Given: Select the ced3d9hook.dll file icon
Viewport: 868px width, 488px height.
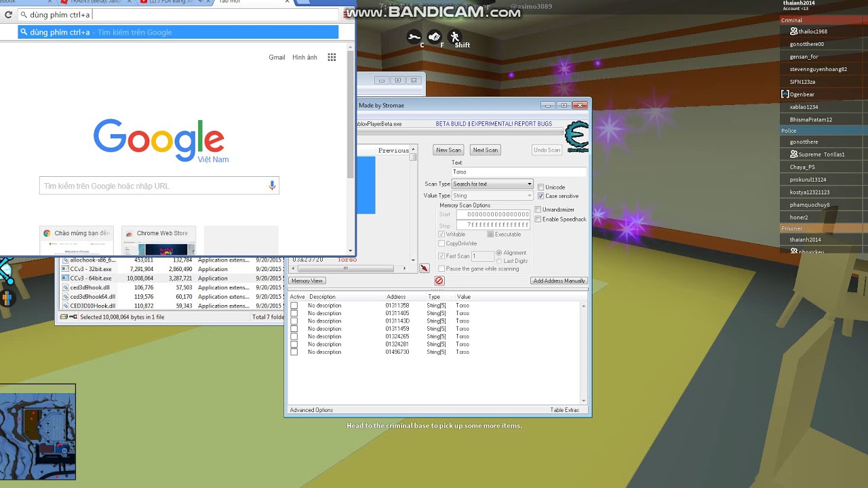Looking at the screenshot, I should pyautogui.click(x=65, y=287).
